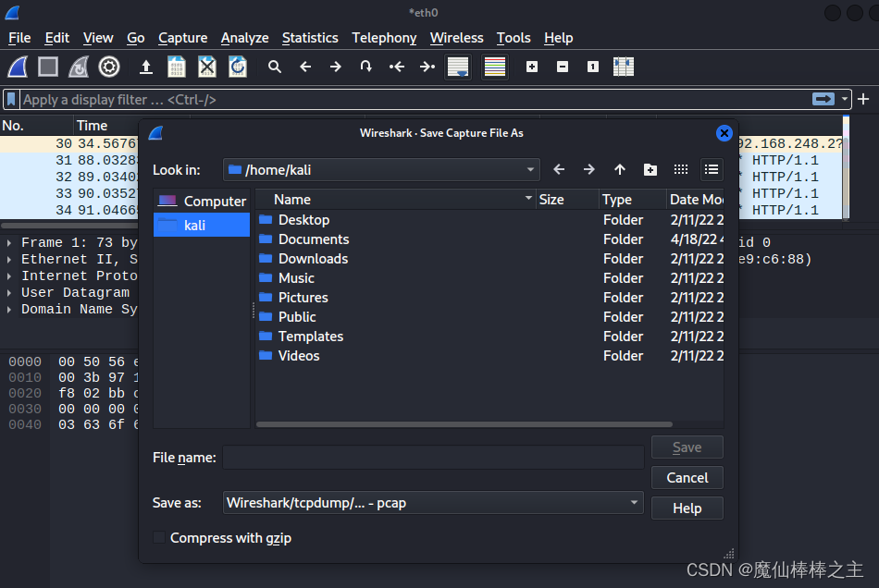This screenshot has width=879, height=588.
Task: Go forward in packet history
Action: [335, 67]
